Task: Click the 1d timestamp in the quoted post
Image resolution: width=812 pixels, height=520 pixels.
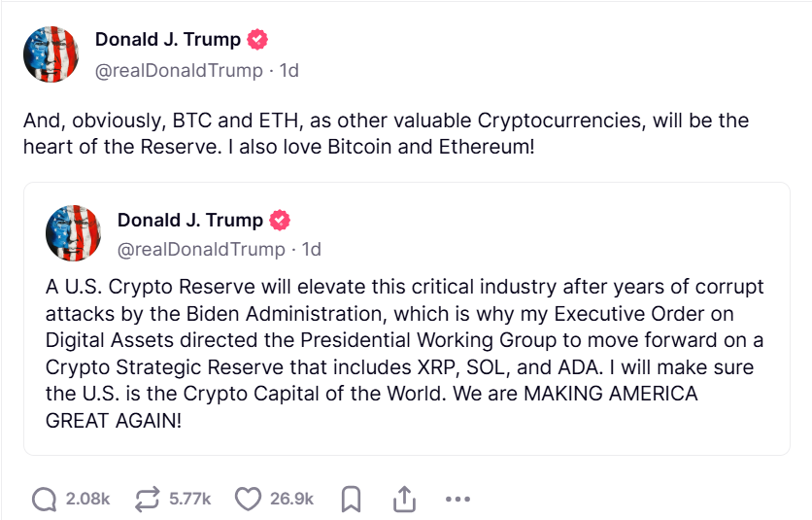Action: pos(312,250)
